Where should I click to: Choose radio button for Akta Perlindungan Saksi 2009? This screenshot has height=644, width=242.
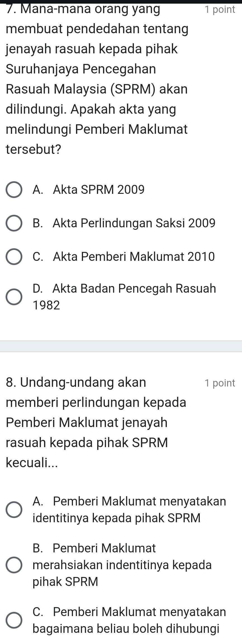pyautogui.click(x=14, y=223)
